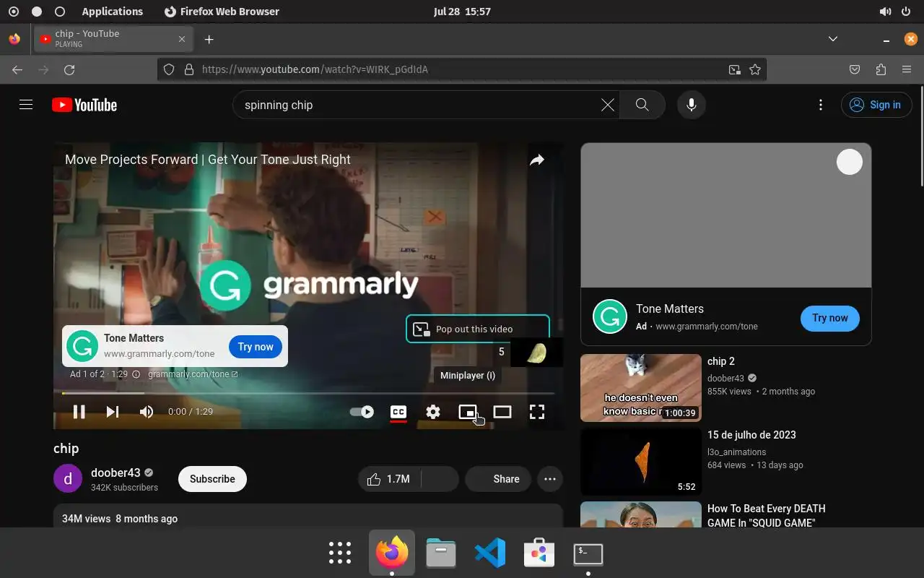
Task: Go back in Firefox
Action: tap(17, 69)
